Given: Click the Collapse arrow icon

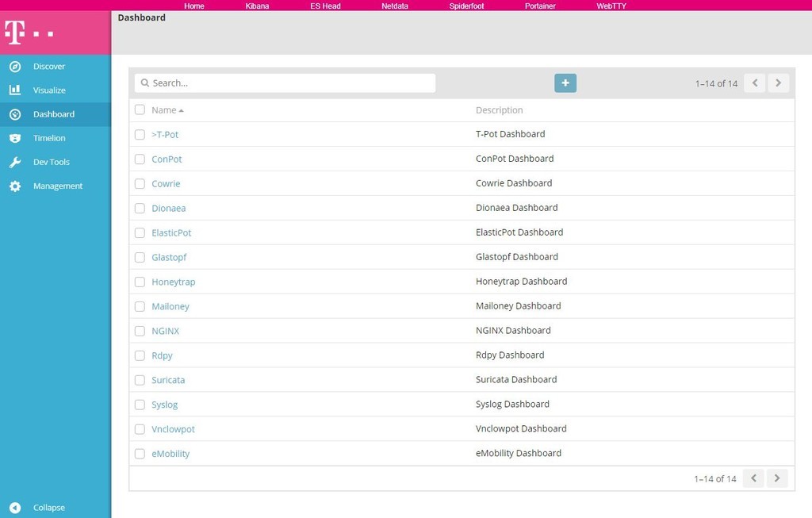Looking at the screenshot, I should (x=15, y=508).
